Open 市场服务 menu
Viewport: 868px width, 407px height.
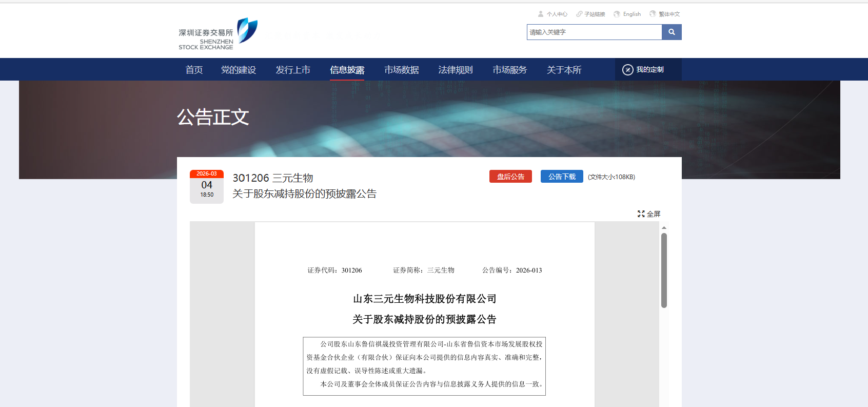[x=510, y=70]
